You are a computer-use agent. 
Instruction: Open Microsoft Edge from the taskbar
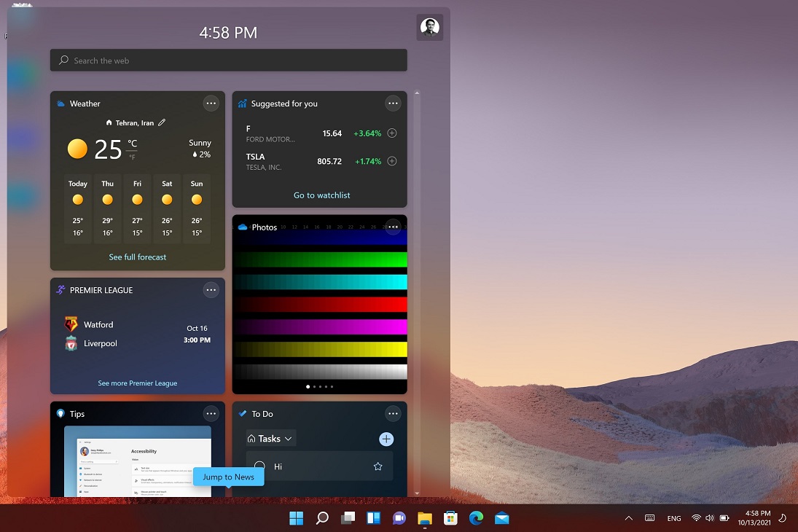476,518
